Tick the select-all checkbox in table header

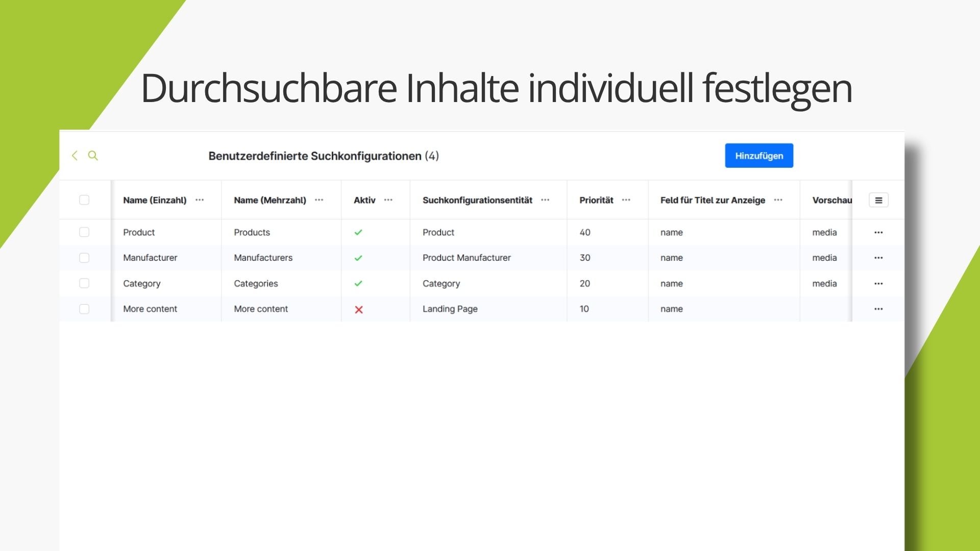(x=84, y=200)
